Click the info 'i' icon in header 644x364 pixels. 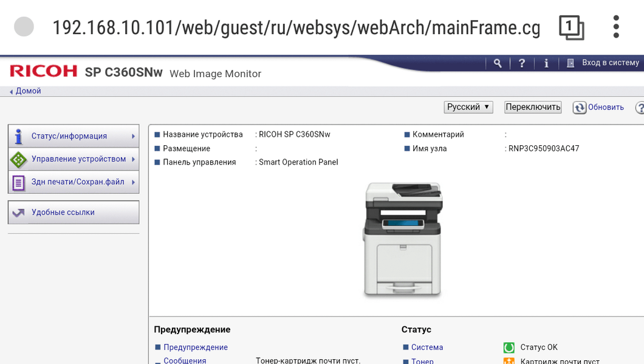(x=546, y=63)
